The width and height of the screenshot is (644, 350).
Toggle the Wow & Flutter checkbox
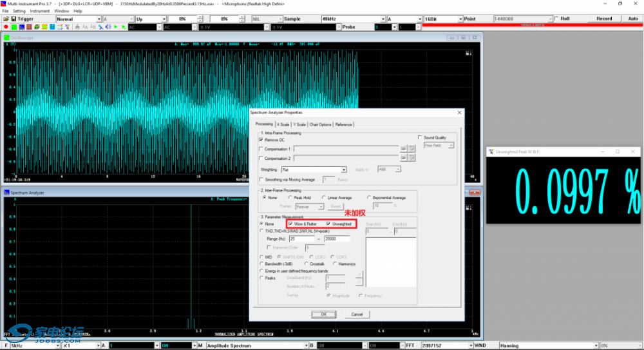click(290, 224)
